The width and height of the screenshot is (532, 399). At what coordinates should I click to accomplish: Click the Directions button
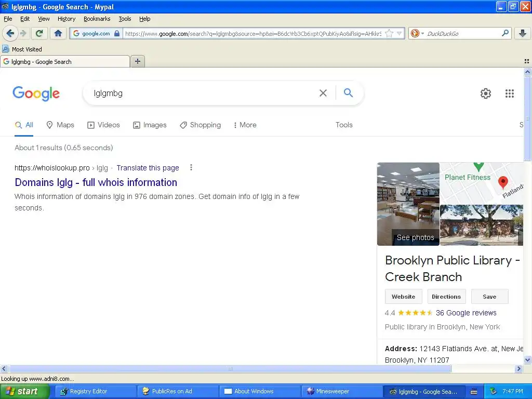click(446, 297)
